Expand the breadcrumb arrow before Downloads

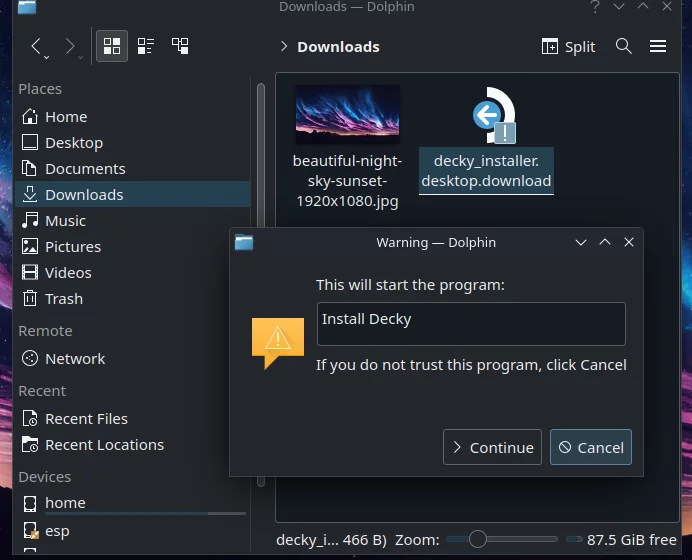point(284,46)
